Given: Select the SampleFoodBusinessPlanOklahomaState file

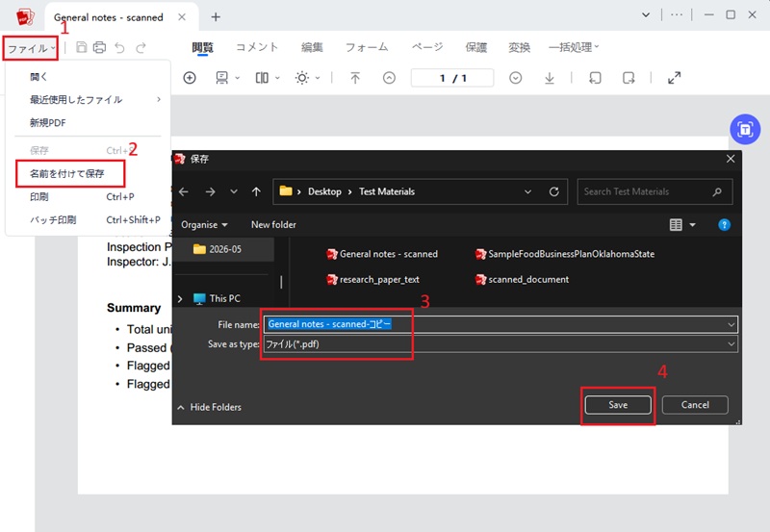Looking at the screenshot, I should tap(565, 254).
